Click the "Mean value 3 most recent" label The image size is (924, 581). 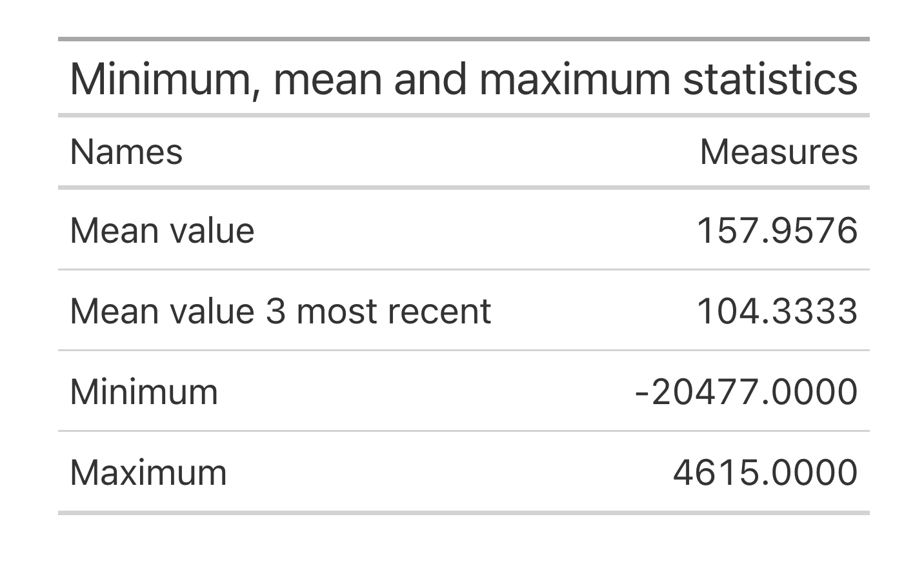(x=280, y=311)
